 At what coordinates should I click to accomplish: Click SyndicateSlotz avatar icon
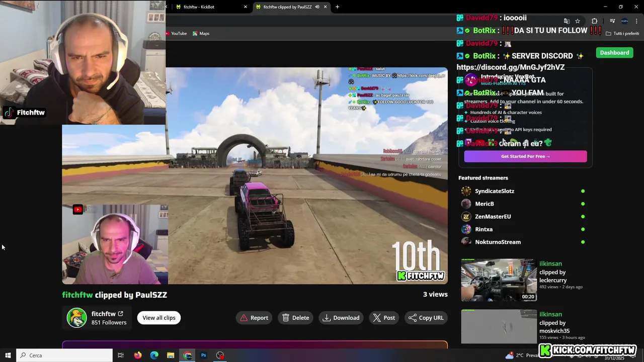[x=466, y=191]
